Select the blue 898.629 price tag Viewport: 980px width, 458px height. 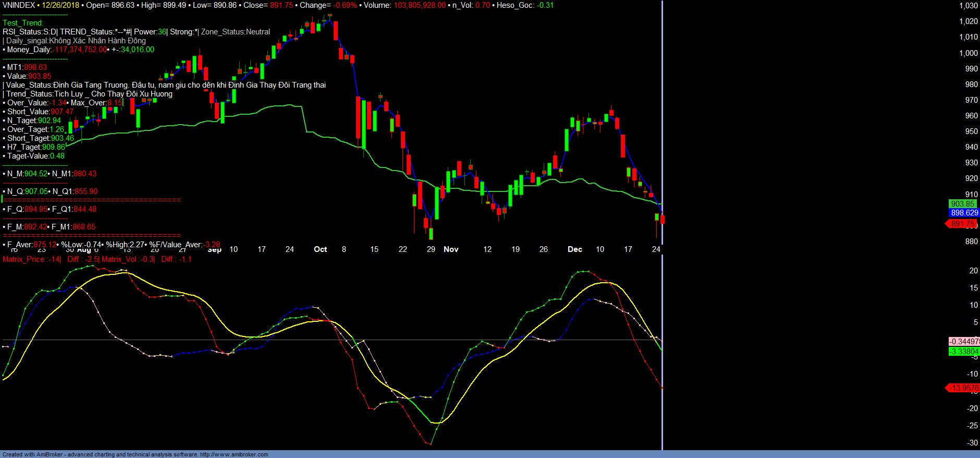964,213
